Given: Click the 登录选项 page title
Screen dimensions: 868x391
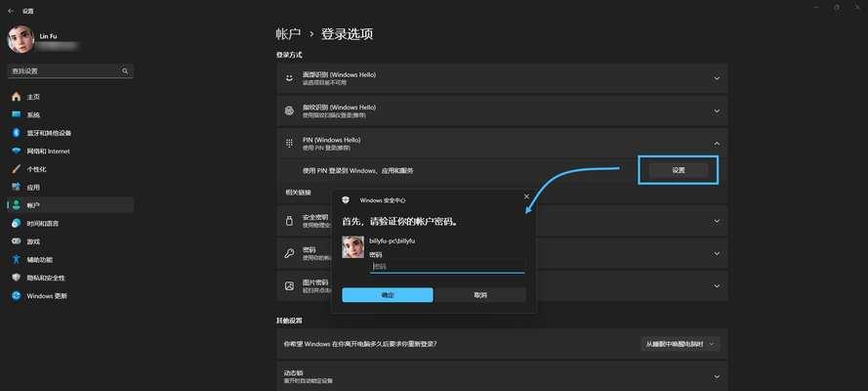Looking at the screenshot, I should click(347, 34).
